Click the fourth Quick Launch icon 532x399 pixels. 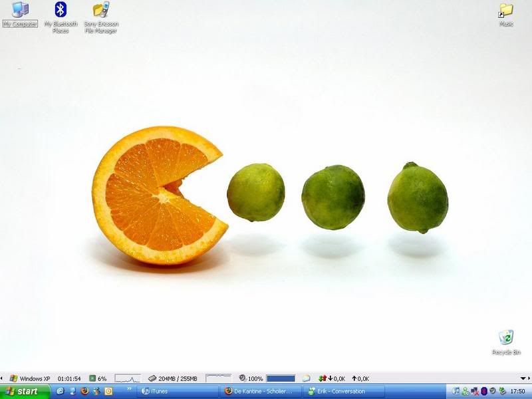pyautogui.click(x=96, y=391)
